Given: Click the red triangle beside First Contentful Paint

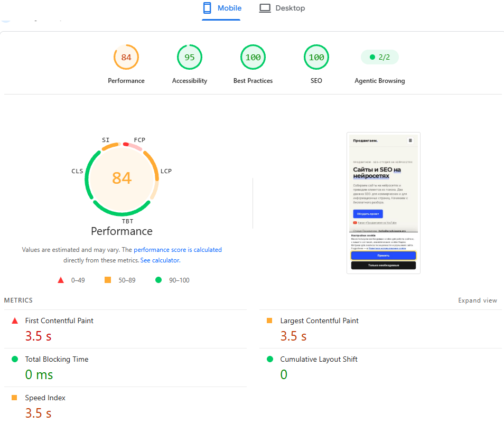Looking at the screenshot, I should [x=15, y=321].
